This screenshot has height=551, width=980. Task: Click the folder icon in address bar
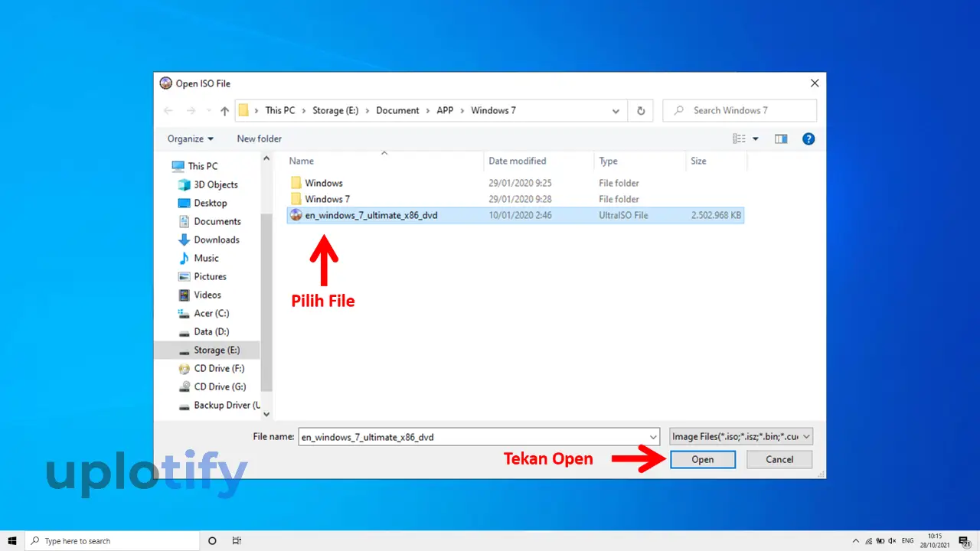[x=243, y=111]
